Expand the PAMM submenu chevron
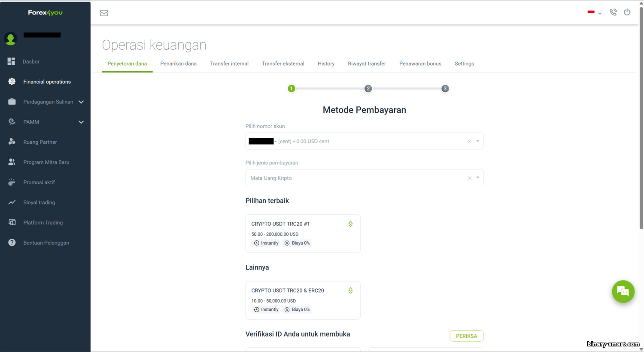The width and height of the screenshot is (644, 352). tap(81, 122)
